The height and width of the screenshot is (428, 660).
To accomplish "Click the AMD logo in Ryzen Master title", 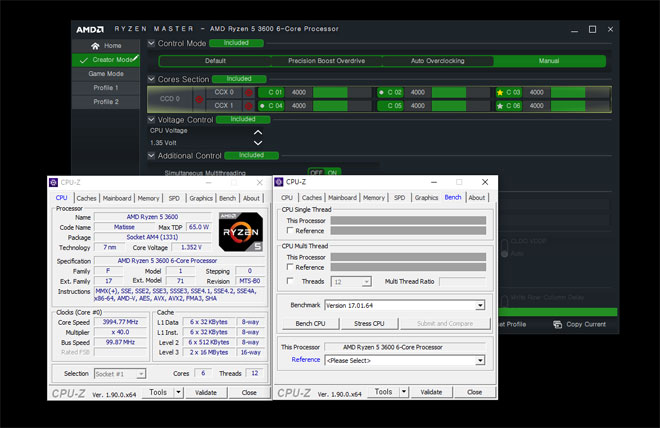I will coord(90,29).
